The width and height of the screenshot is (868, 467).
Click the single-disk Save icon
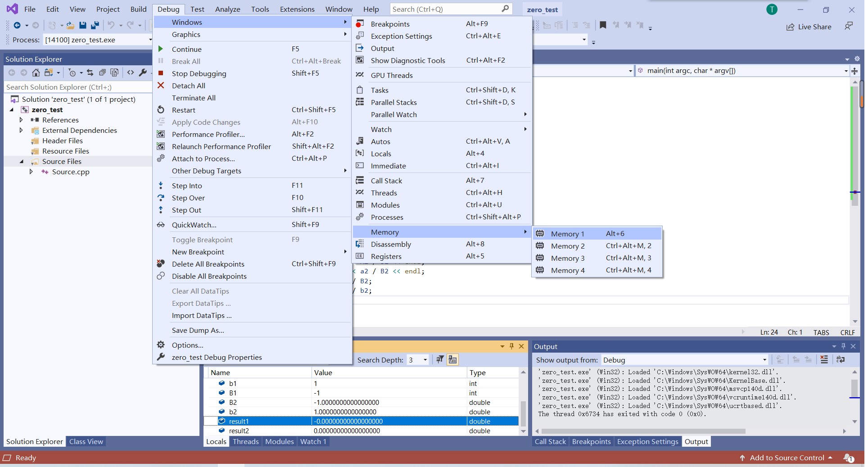point(82,25)
